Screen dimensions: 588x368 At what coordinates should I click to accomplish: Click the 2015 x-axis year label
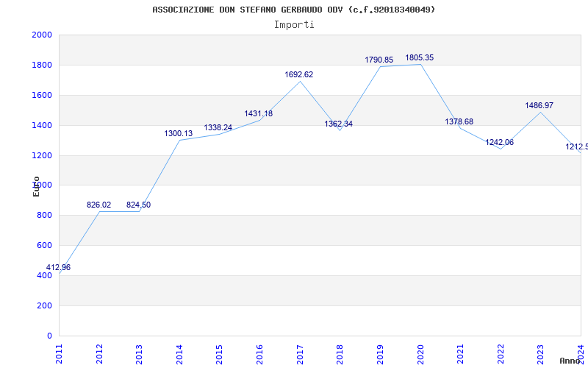pyautogui.click(x=219, y=354)
